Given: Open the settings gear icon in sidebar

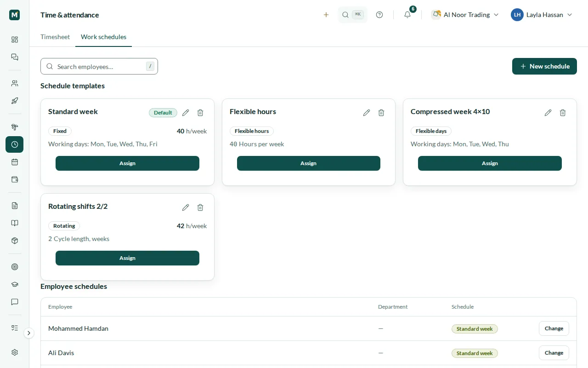Looking at the screenshot, I should [15, 352].
